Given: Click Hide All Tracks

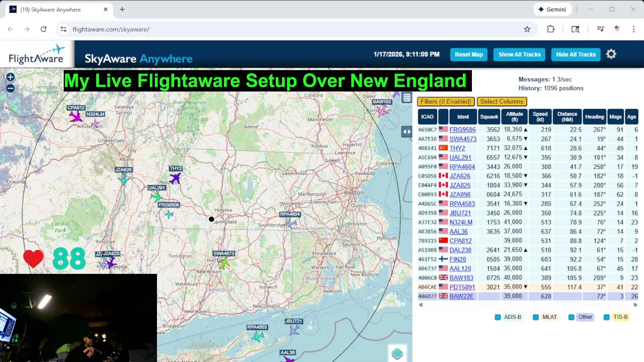Looking at the screenshot, I should 576,54.
